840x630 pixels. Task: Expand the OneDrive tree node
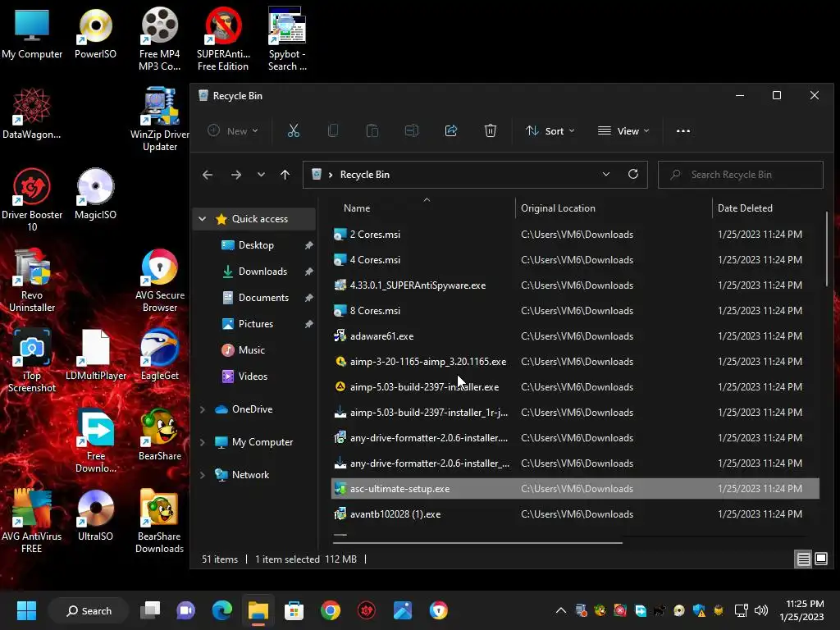(x=202, y=409)
